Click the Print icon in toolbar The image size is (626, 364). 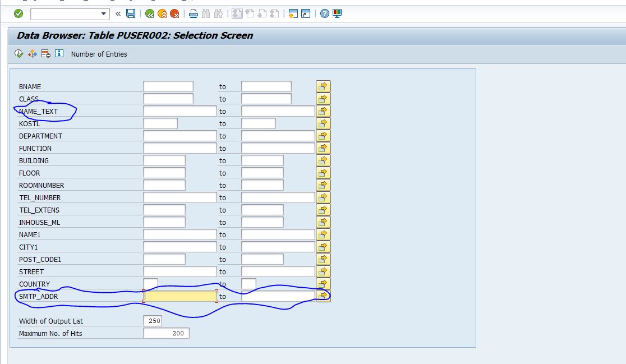click(x=193, y=13)
